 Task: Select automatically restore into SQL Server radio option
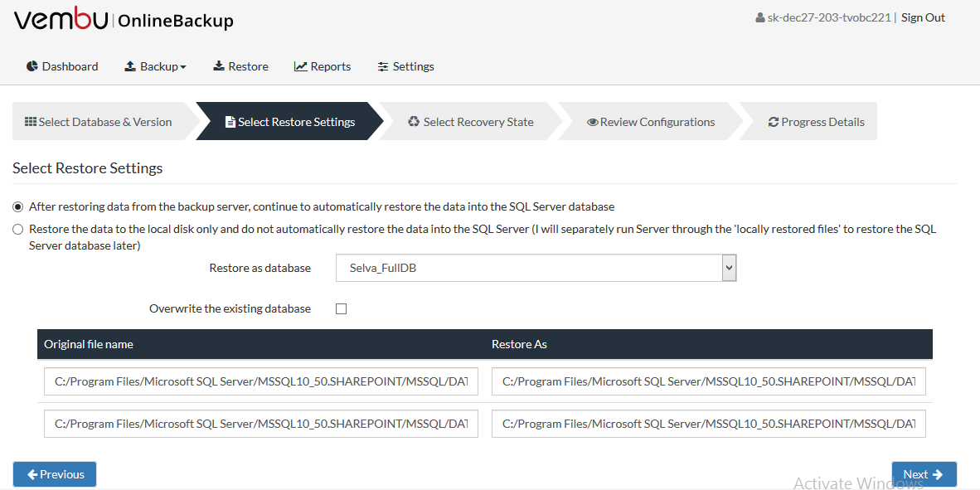point(17,206)
